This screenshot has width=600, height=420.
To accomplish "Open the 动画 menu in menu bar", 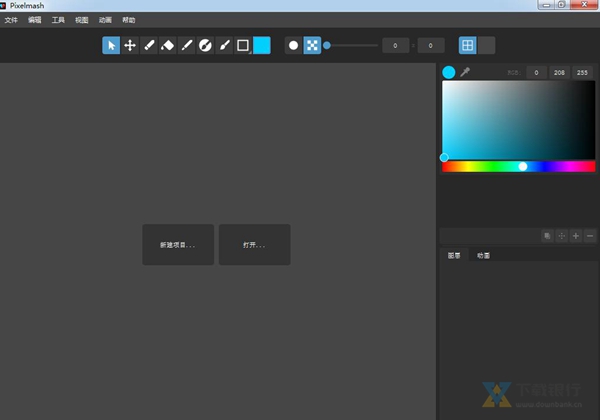I will pos(105,20).
